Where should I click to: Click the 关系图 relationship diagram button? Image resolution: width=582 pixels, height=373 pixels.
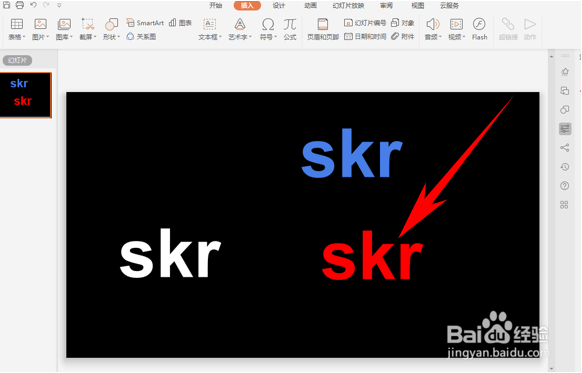(x=141, y=36)
